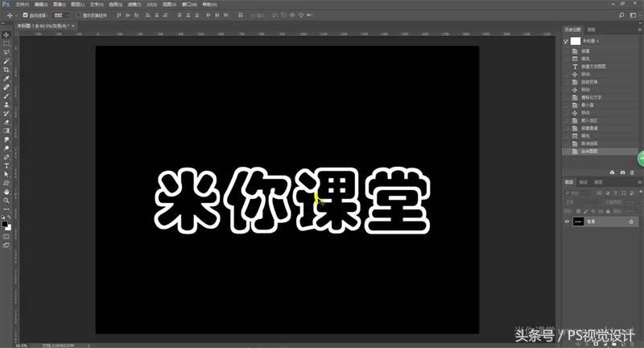
Task: Open tool preset picker arrow beside Move icon
Action: point(16,15)
